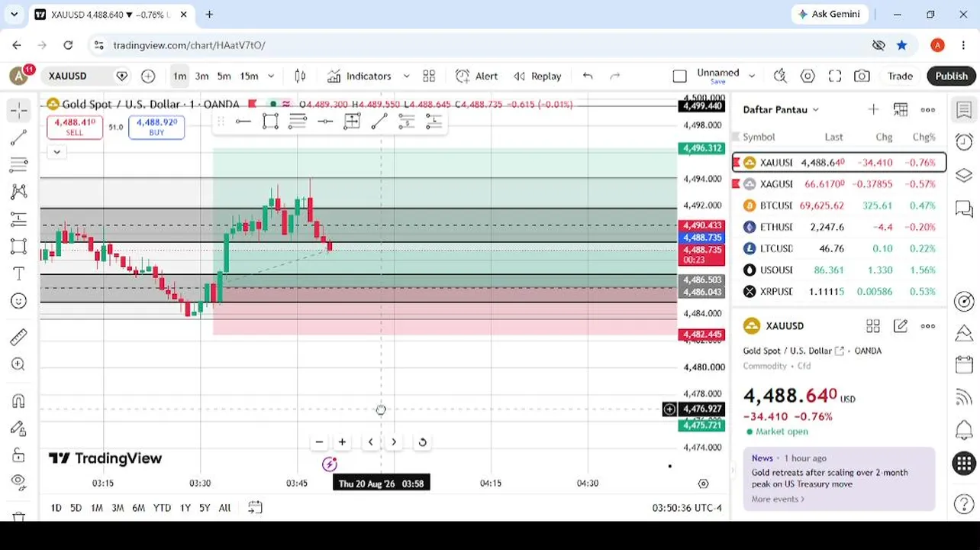Click the SELL price button

75,127
